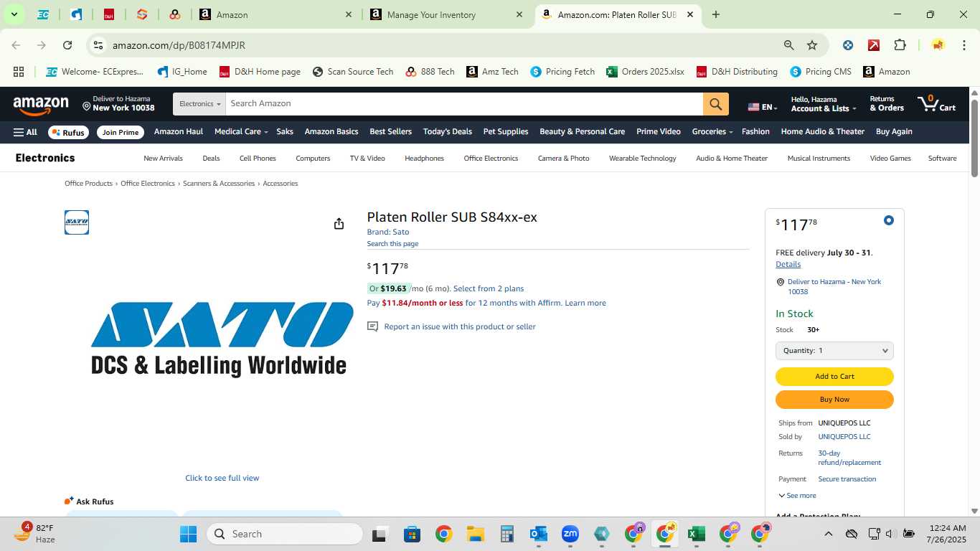980x551 pixels.
Task: Click the orange search magnifier button
Action: click(x=715, y=104)
